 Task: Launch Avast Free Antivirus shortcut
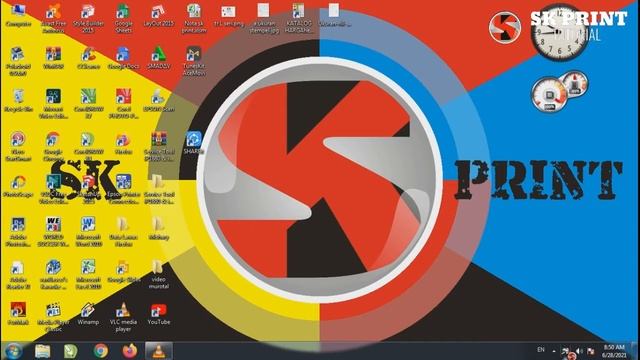53,18
